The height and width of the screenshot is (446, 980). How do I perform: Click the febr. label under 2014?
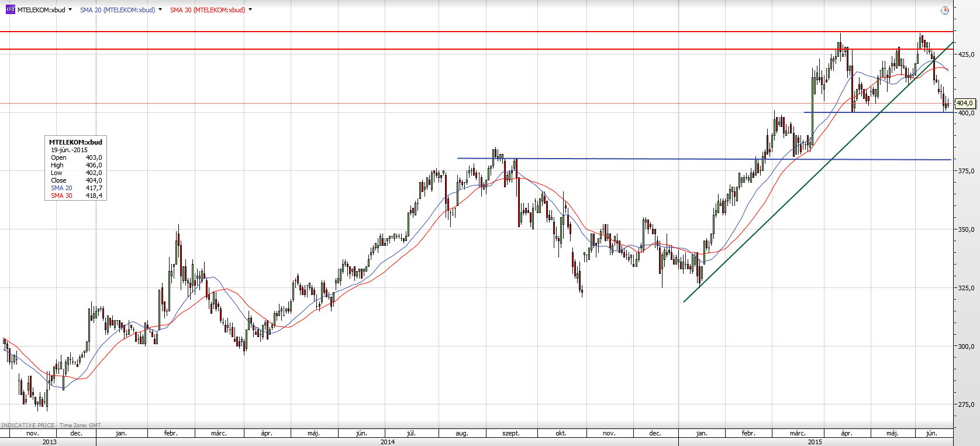[x=171, y=433]
